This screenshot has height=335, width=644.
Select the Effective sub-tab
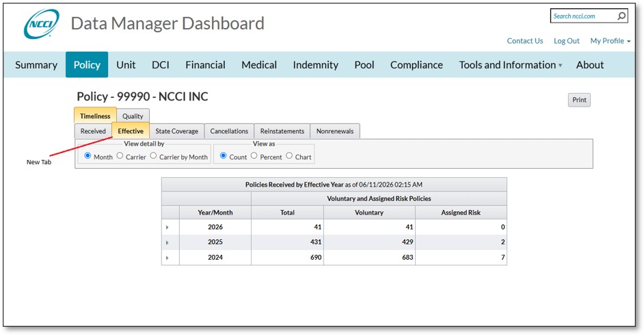tap(131, 131)
